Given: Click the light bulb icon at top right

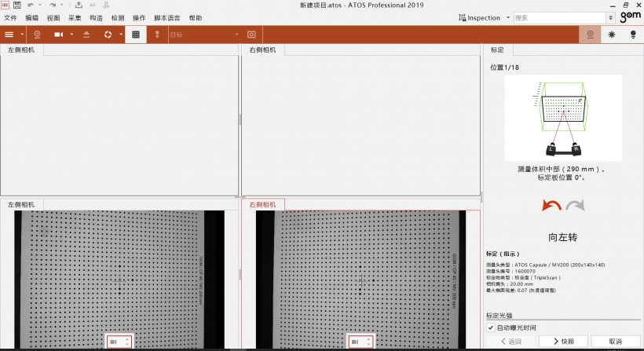Looking at the screenshot, I should 633,35.
